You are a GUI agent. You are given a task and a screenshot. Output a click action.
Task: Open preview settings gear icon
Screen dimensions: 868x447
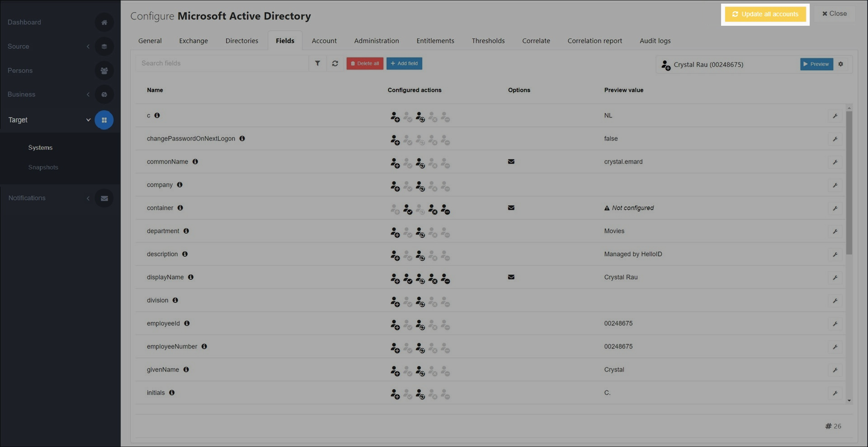click(x=841, y=64)
